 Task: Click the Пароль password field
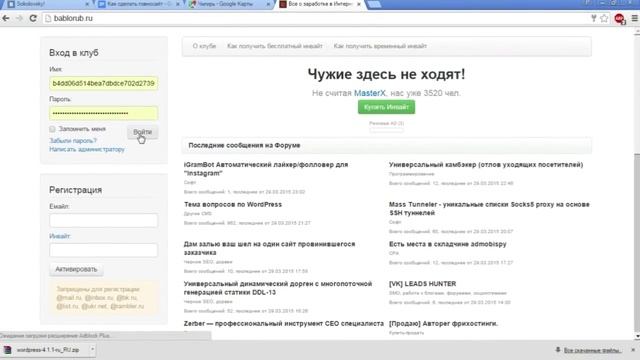click(x=103, y=113)
